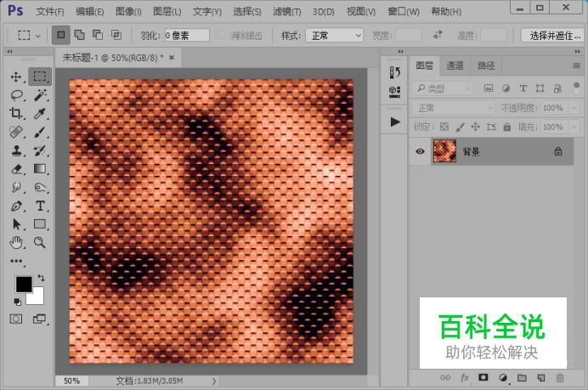The width and height of the screenshot is (588, 390).
Task: Choose Add to Selection mode
Action: pos(80,35)
